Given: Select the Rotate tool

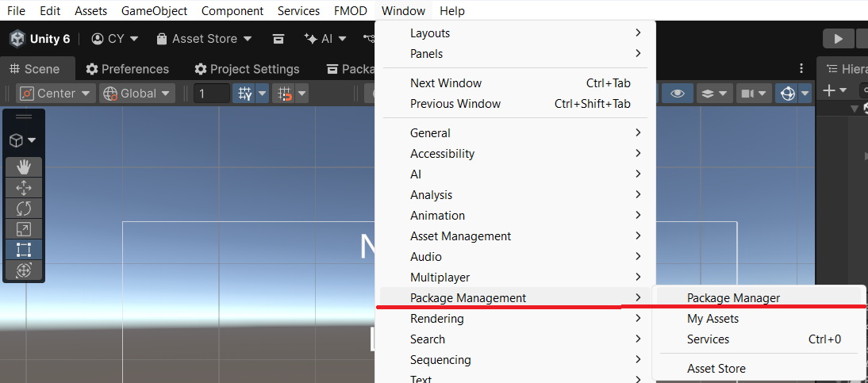Looking at the screenshot, I should point(24,209).
